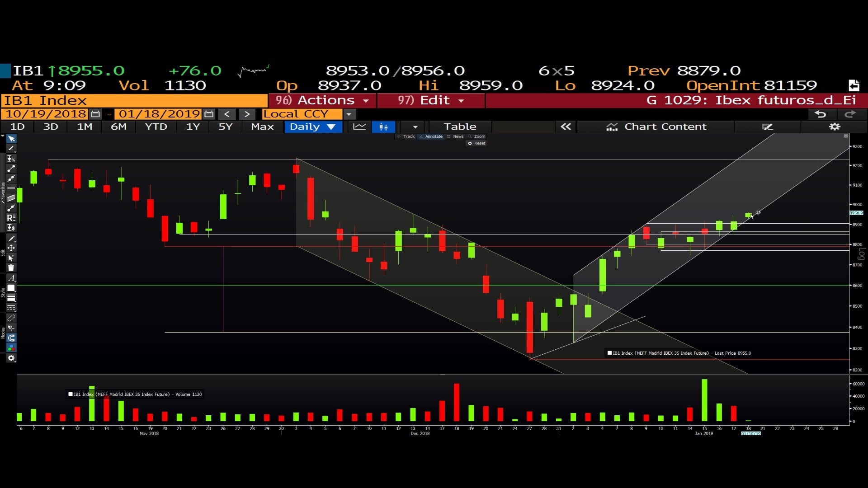Open the 96) Actions dropdown menu
868x488 pixels.
tap(322, 100)
